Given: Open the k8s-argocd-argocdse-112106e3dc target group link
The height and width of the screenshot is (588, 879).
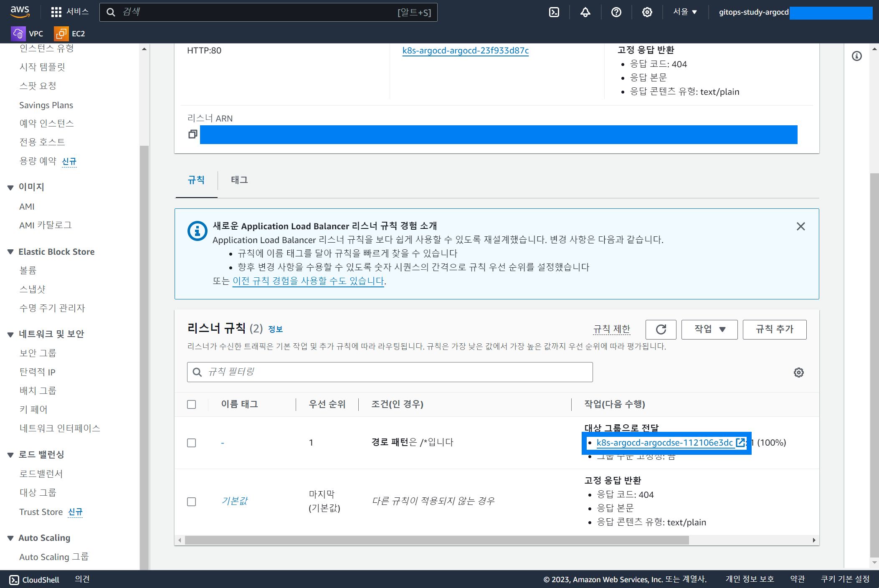Looking at the screenshot, I should (x=664, y=443).
